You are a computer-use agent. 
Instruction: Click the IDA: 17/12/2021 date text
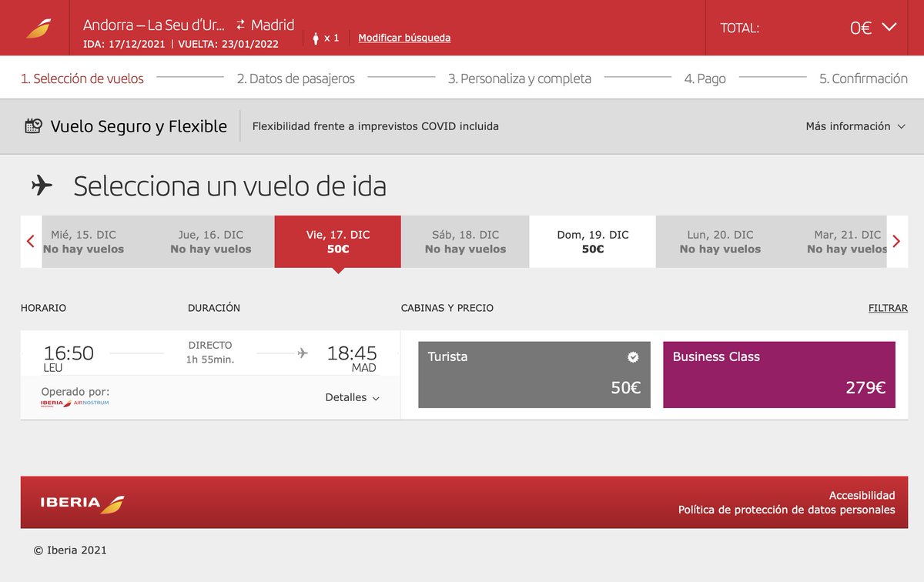(124, 45)
